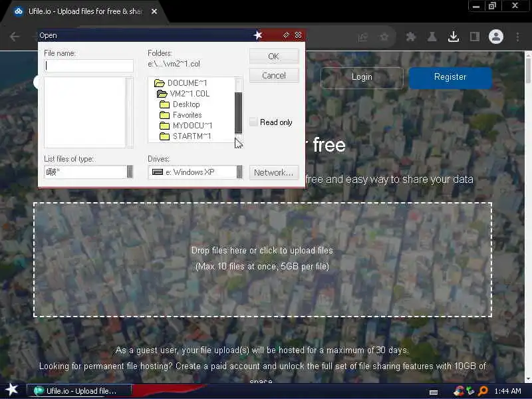Focus the File name input field

point(89,65)
